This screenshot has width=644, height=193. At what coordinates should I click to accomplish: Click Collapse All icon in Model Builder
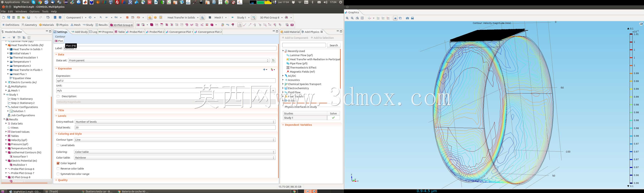coord(19,37)
